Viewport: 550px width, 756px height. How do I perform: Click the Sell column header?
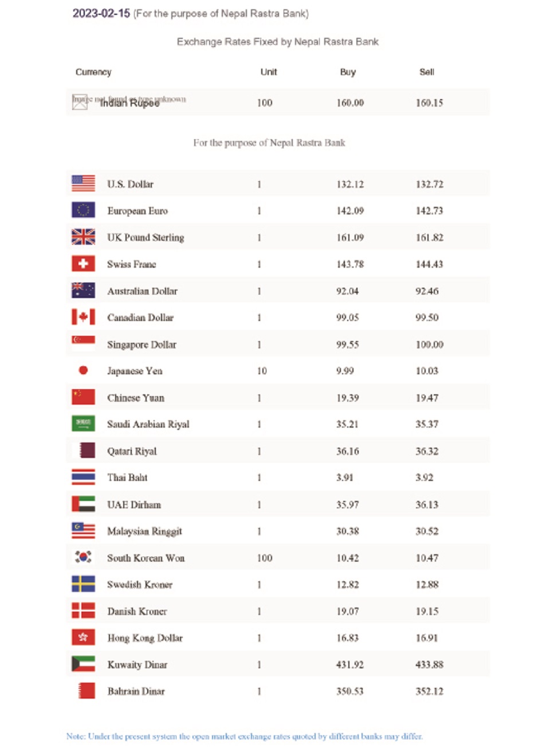click(x=427, y=72)
